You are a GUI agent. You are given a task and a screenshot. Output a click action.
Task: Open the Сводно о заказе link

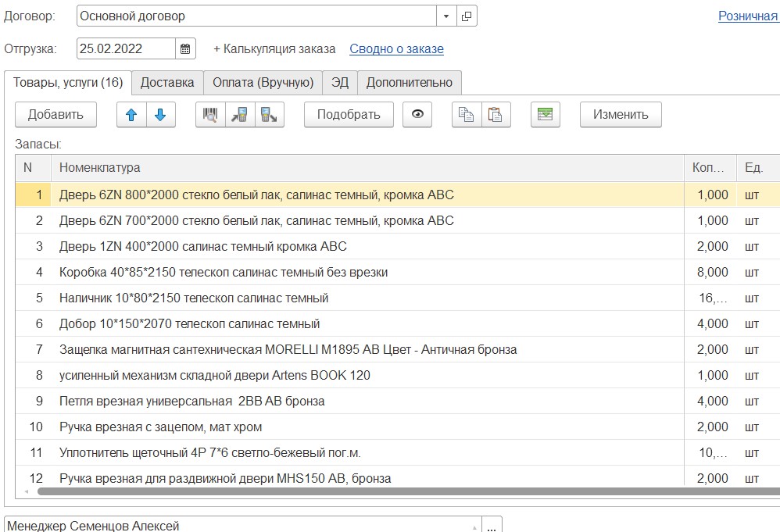point(396,48)
